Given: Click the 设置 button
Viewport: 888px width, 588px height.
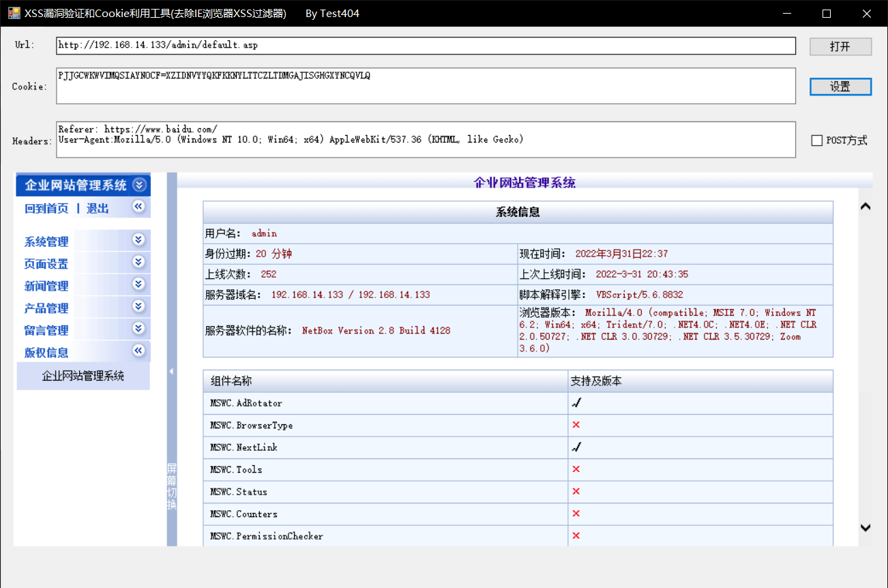Looking at the screenshot, I should coord(840,87).
